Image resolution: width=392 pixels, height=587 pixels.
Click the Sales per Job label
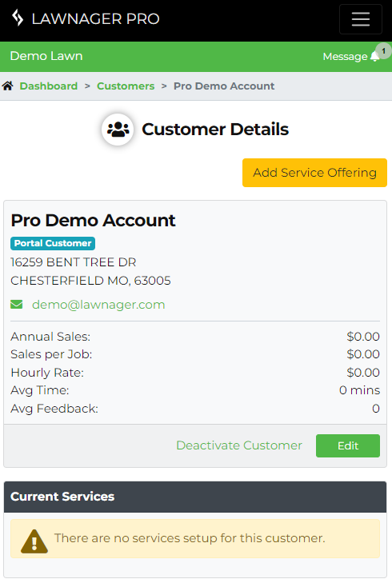coord(51,354)
